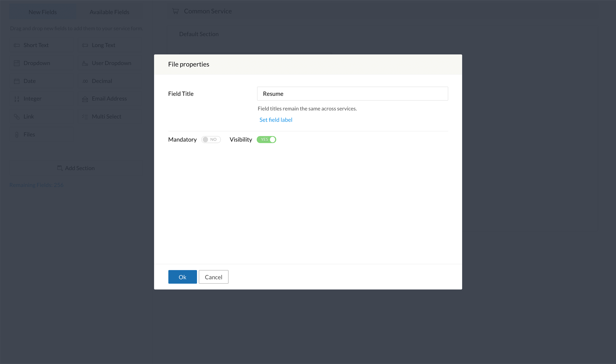Viewport: 616px width, 364px height.
Task: Click the Link chain icon
Action: [x=17, y=117]
